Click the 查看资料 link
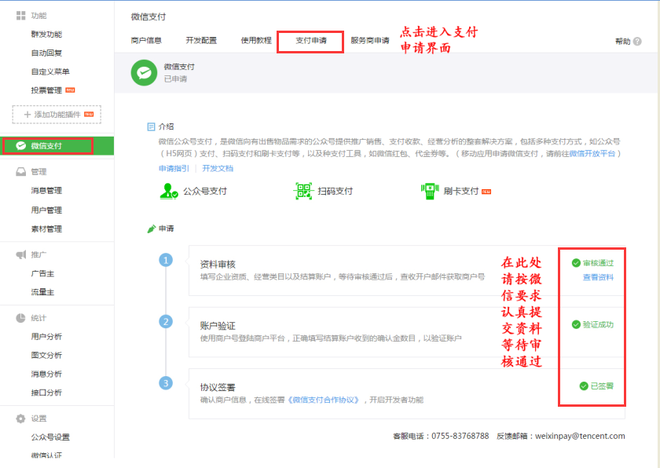The width and height of the screenshot is (660, 468). click(x=598, y=277)
